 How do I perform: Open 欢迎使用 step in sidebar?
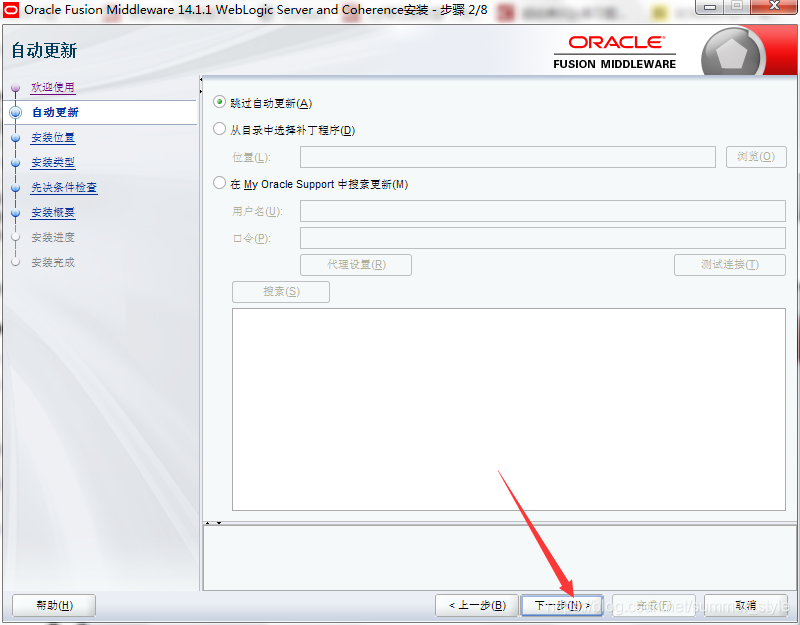(53, 87)
